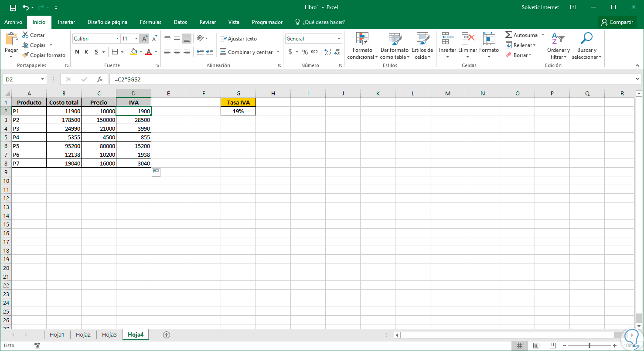Click the Autosuma button
This screenshot has width=644, height=351.
click(x=521, y=35)
